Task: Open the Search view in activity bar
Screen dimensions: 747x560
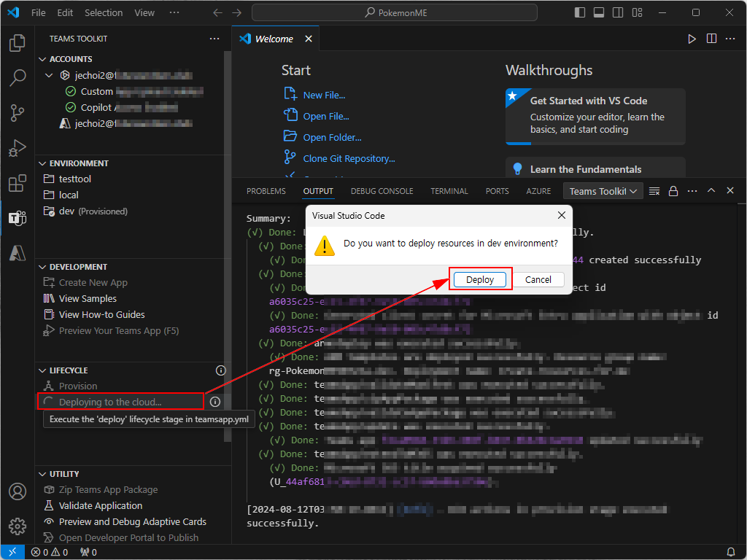Action: point(18,77)
